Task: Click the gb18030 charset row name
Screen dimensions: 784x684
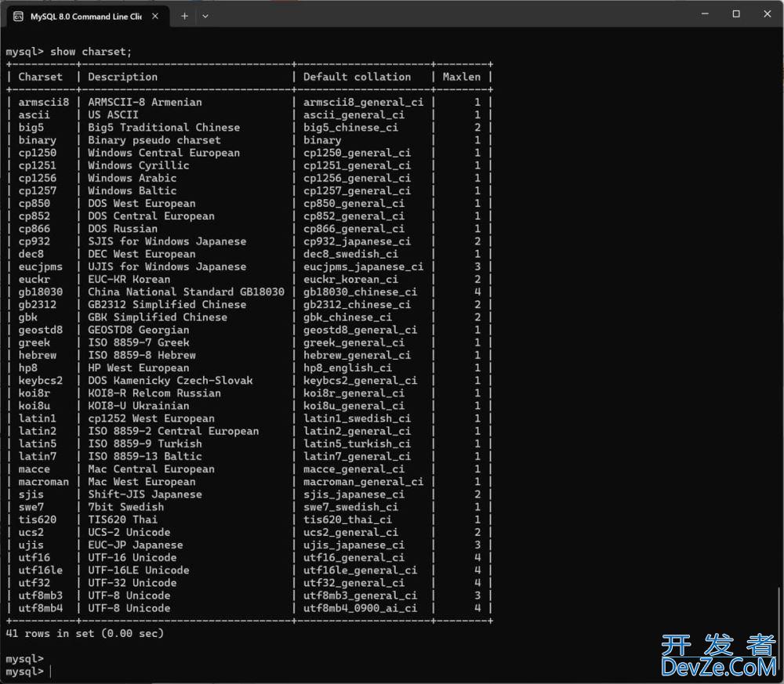Action: [40, 291]
